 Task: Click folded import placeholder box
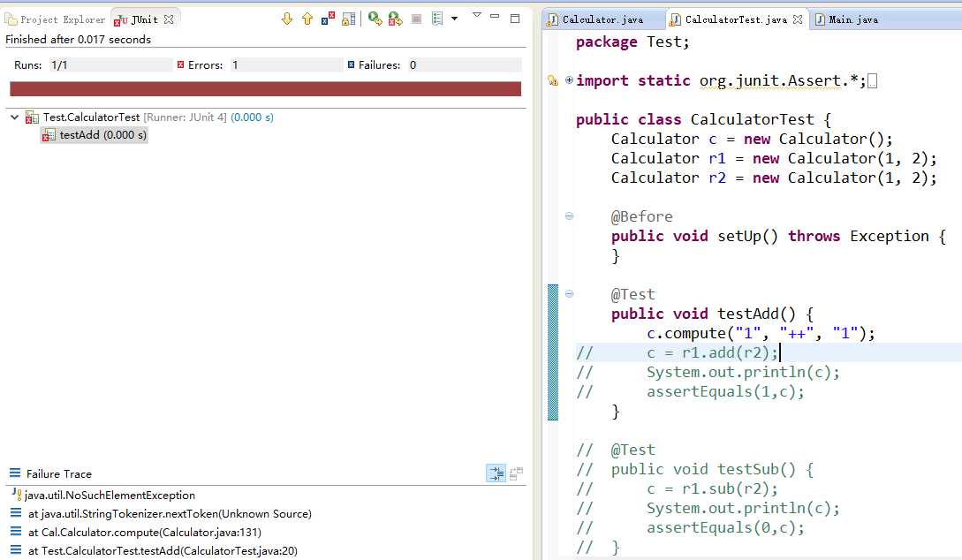point(873,81)
